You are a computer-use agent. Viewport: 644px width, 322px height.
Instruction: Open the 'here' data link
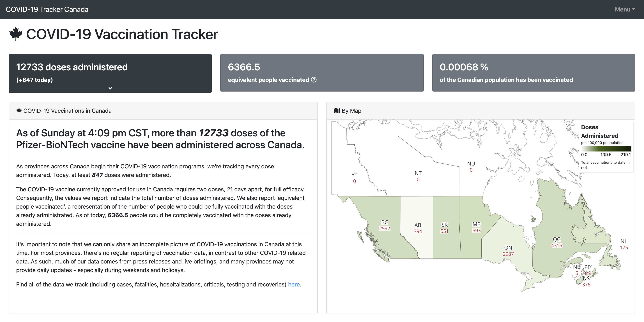(x=294, y=284)
